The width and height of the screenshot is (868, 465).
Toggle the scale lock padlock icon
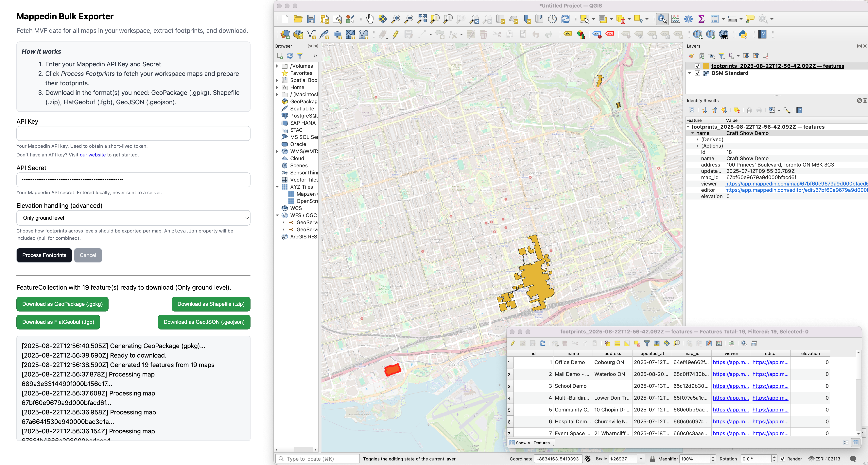(x=652, y=459)
